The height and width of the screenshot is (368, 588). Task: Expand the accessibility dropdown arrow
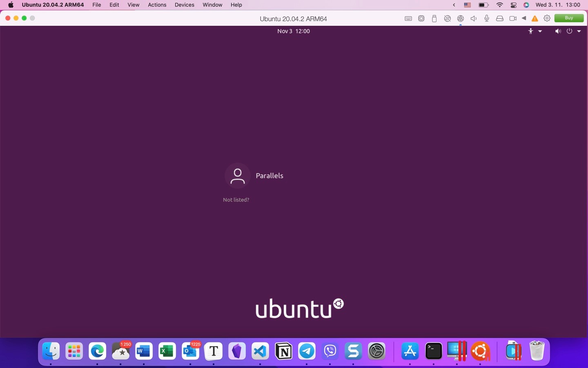tap(540, 31)
